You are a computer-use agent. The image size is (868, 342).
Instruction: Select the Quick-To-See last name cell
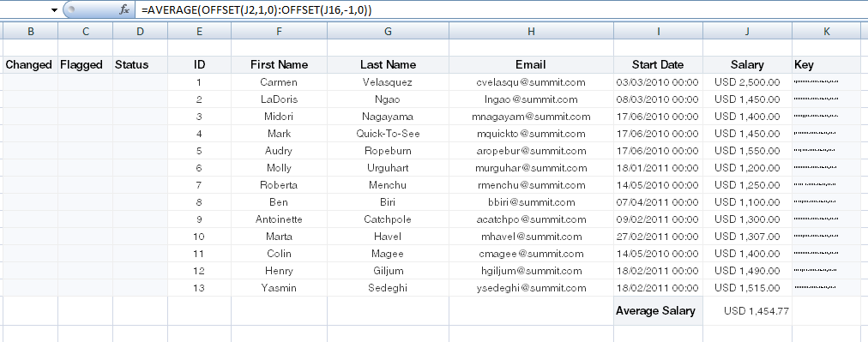coord(388,134)
